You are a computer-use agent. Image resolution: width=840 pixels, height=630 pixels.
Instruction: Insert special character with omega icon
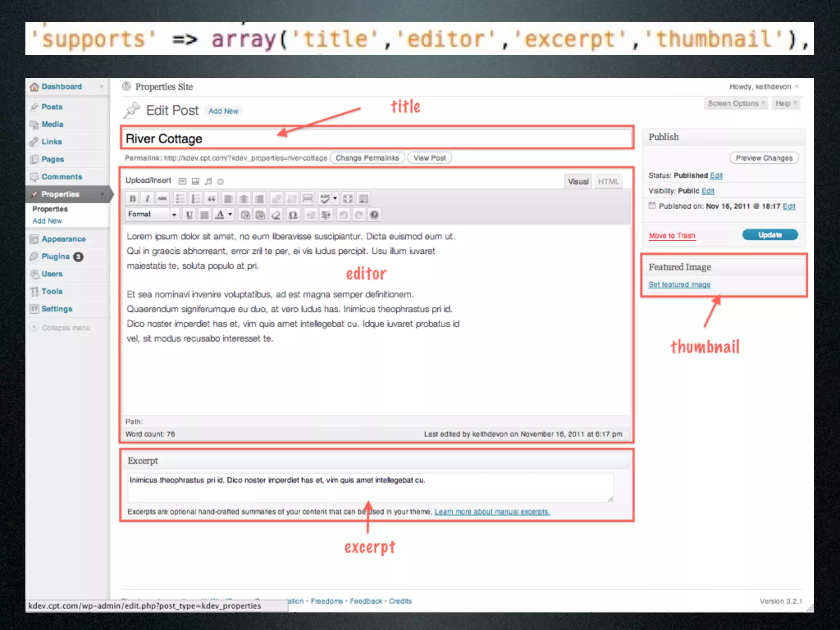point(292,215)
